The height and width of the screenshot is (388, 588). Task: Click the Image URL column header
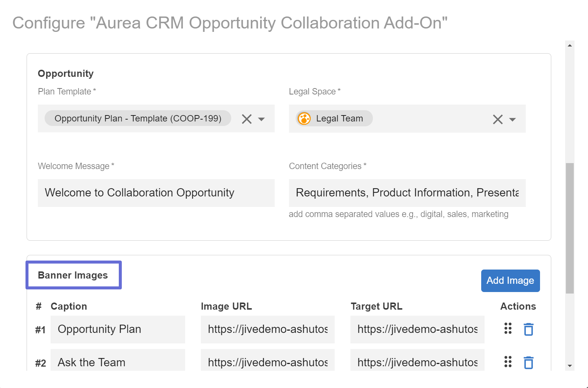[226, 306]
